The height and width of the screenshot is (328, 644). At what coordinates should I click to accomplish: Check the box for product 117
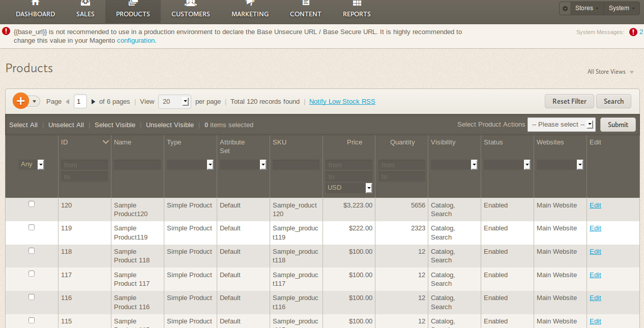(x=32, y=274)
